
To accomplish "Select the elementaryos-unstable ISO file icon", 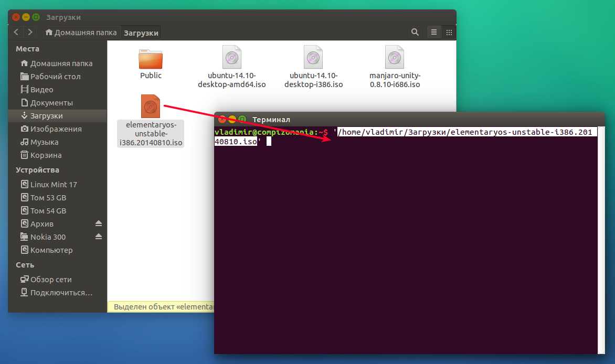I will pos(151,106).
